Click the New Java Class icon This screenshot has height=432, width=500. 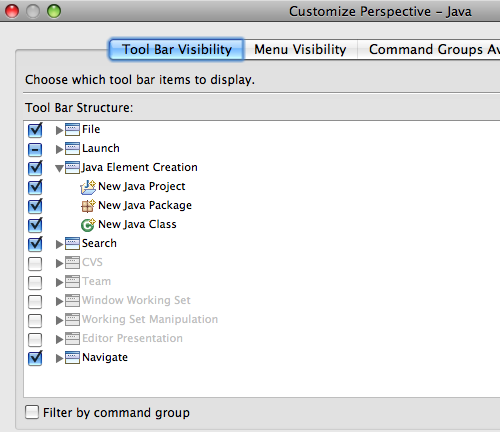click(x=88, y=225)
